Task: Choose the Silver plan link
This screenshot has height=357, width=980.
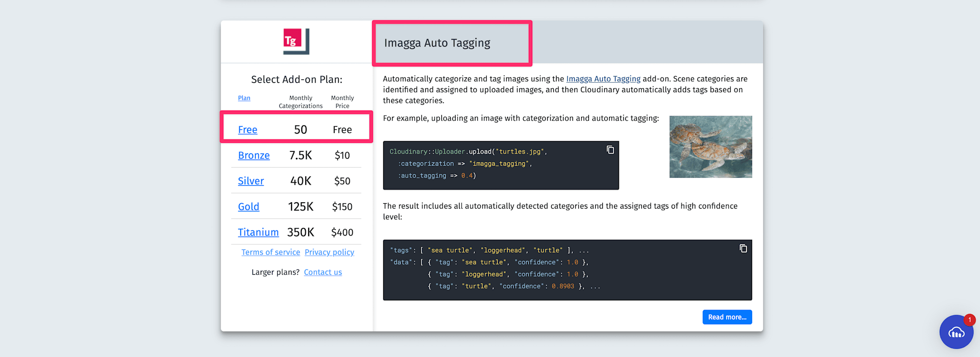Action: pos(251,181)
